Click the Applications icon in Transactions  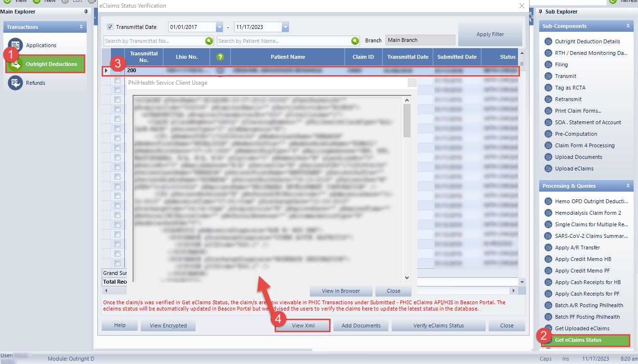click(x=15, y=45)
